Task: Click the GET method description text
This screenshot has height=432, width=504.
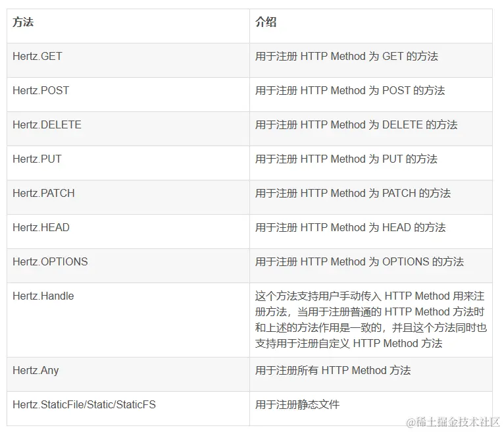Action: (346, 57)
